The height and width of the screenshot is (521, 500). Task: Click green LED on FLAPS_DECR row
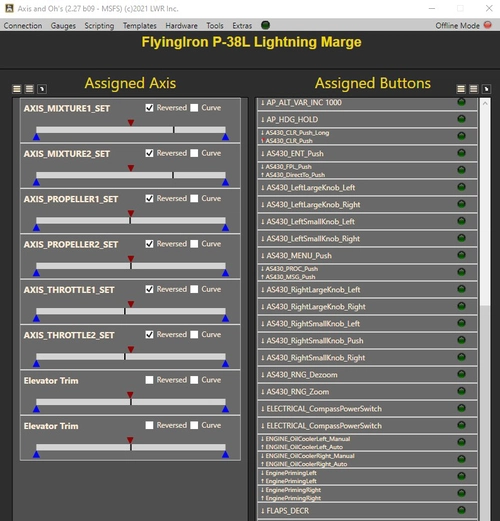pyautogui.click(x=461, y=510)
